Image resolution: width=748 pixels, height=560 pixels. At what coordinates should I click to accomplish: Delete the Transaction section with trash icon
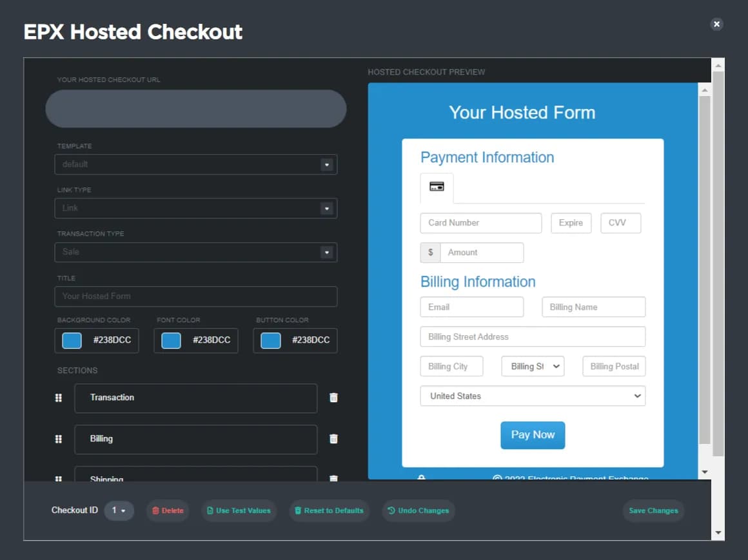[333, 398]
